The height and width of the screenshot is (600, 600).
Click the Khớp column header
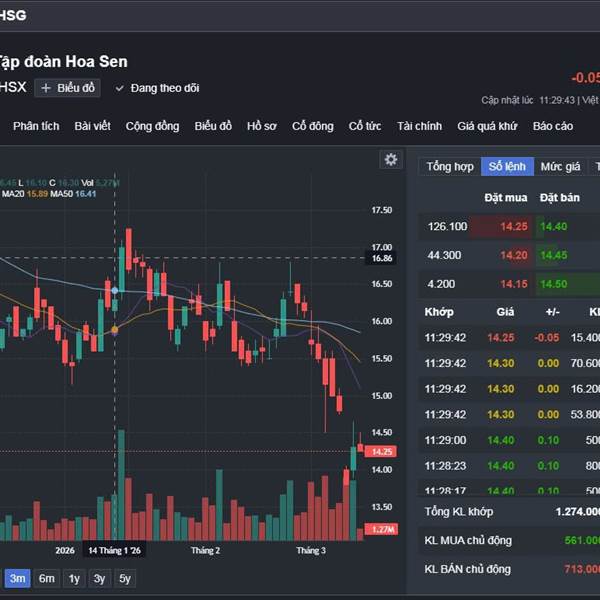(x=439, y=312)
